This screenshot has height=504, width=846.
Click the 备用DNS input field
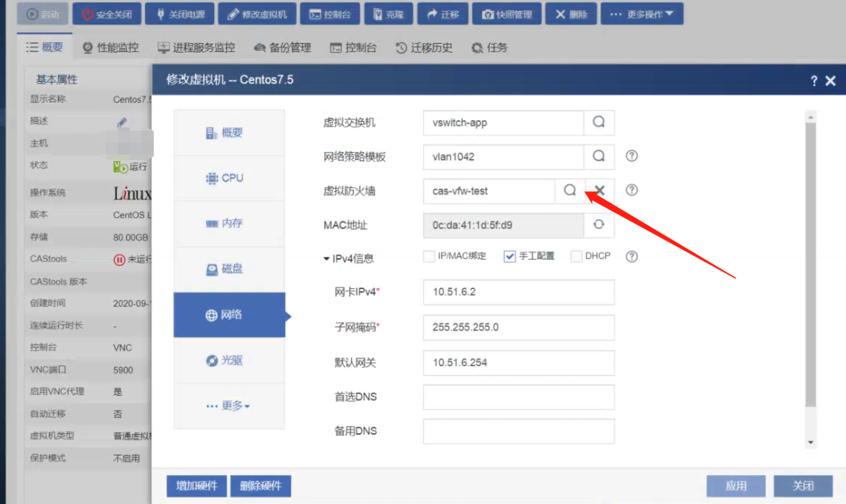[x=519, y=432]
